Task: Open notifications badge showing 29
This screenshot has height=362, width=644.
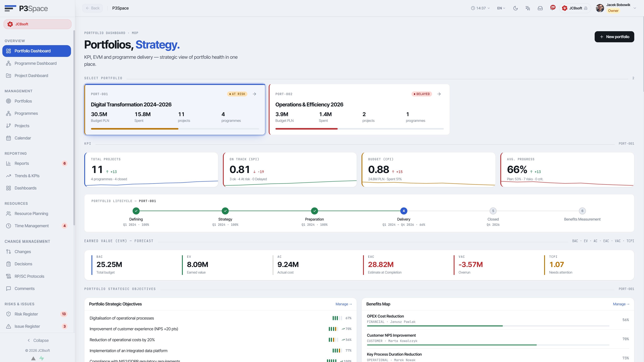Action: (553, 8)
